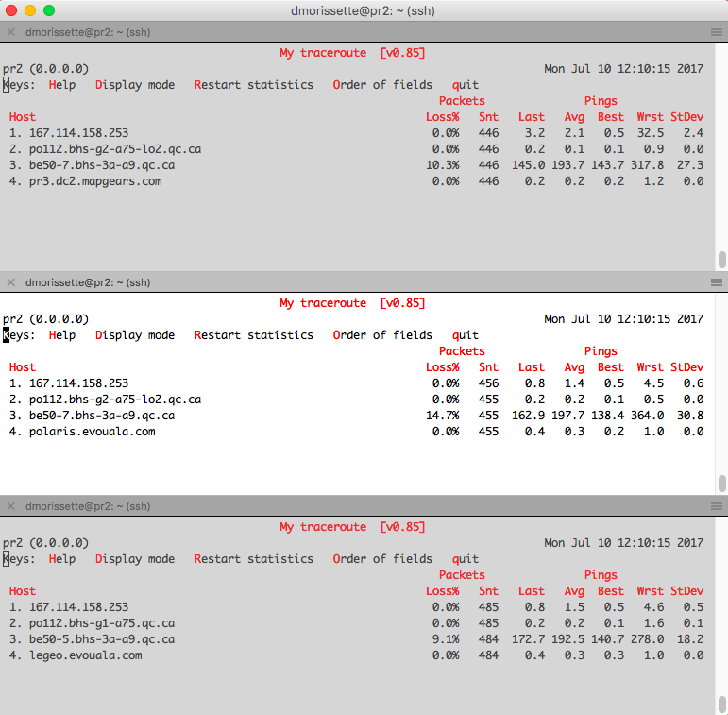Screen dimensions: 728x715
Task: Select the bottom pane title dmorissette@pr2
Action: 88,506
